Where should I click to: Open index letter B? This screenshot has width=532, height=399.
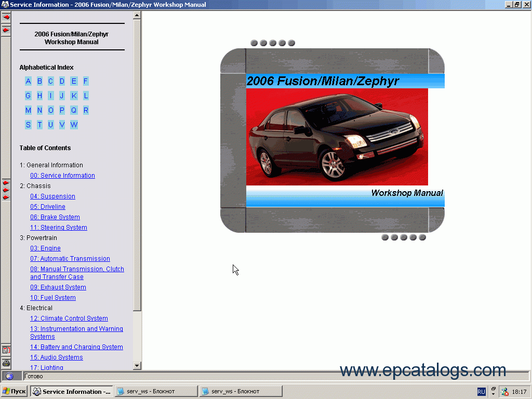(39, 81)
